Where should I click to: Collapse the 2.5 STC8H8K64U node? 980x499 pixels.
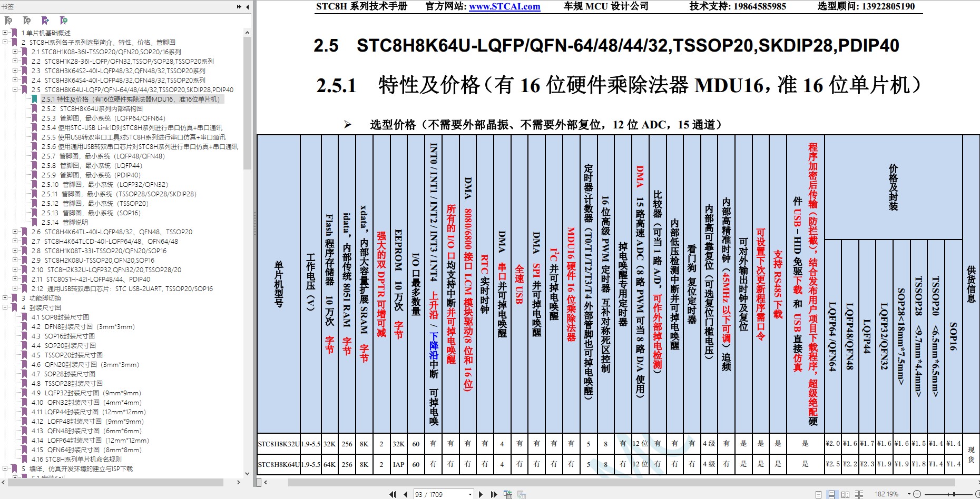coord(15,89)
